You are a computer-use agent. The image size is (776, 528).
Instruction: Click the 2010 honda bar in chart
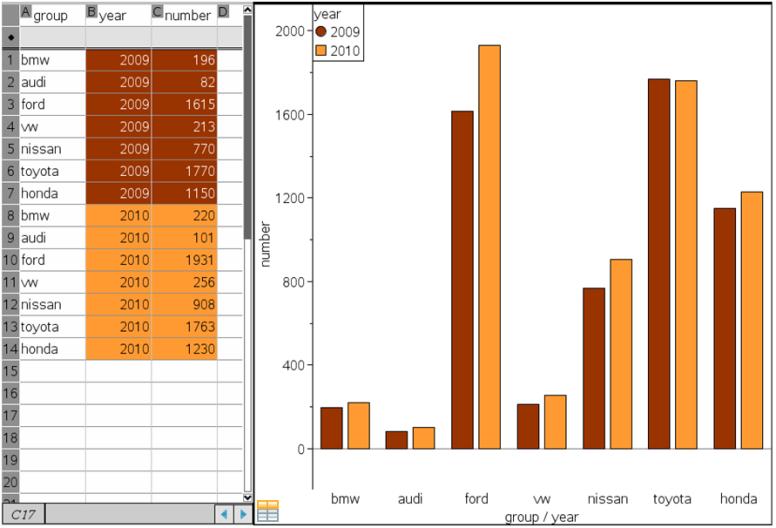click(752, 320)
